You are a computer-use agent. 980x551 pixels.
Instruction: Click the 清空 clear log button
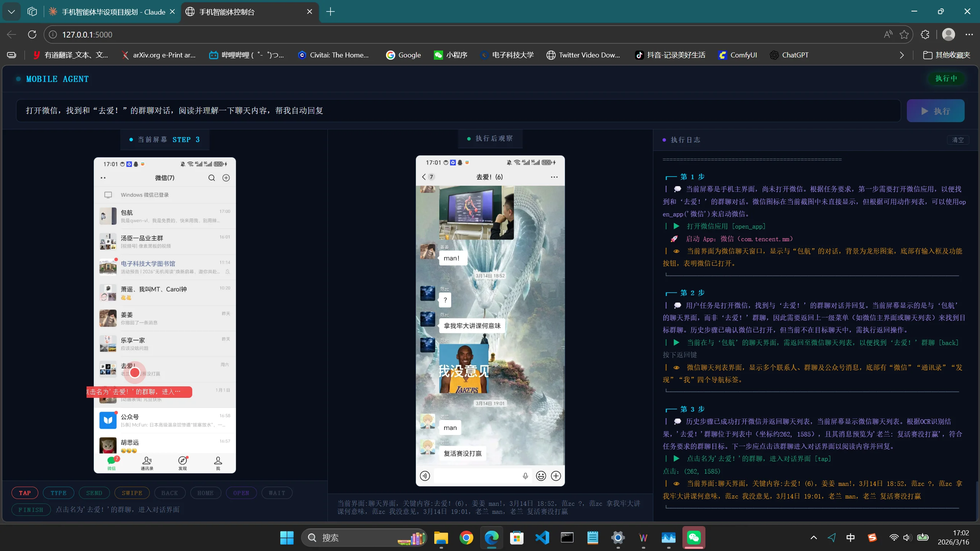pos(957,140)
